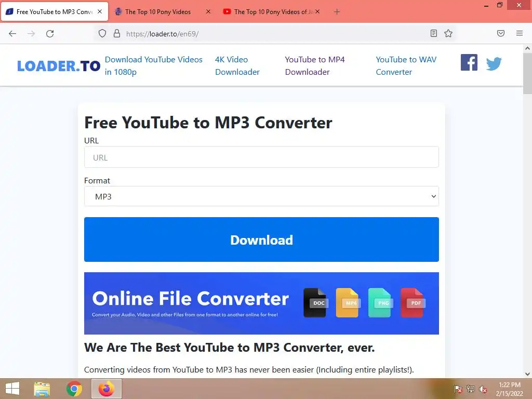
Task: Open the Twitter bird icon link
Action: click(494, 63)
